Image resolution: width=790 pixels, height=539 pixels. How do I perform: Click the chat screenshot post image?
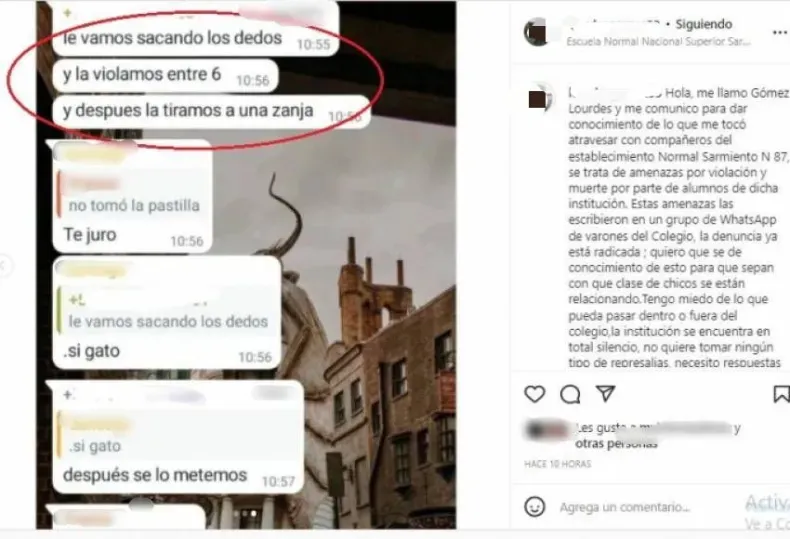(x=246, y=265)
